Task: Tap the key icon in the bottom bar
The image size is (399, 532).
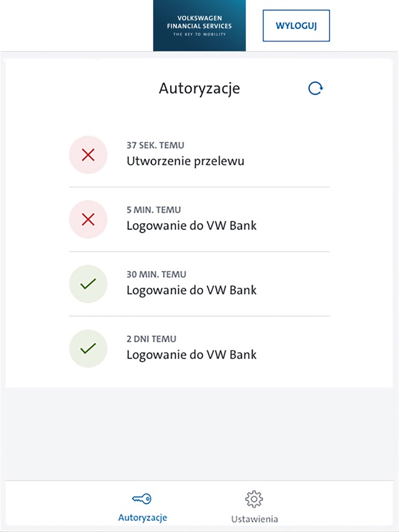Action: point(142,499)
